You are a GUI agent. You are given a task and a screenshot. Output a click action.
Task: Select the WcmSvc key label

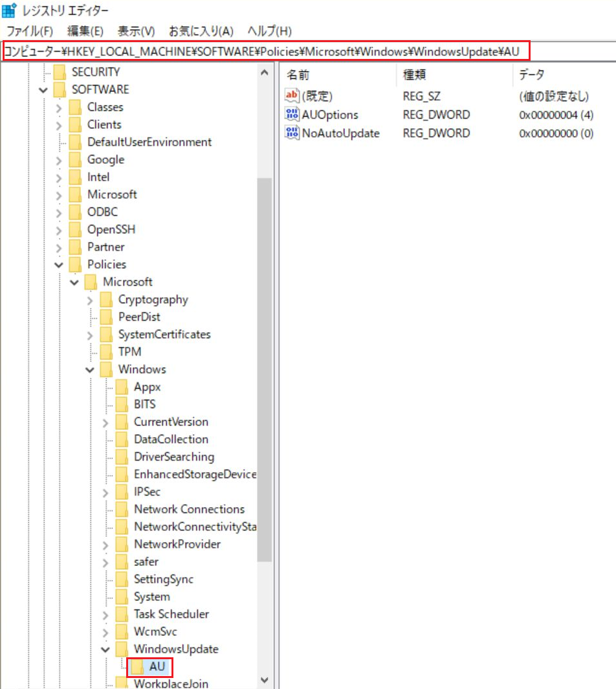tap(155, 631)
